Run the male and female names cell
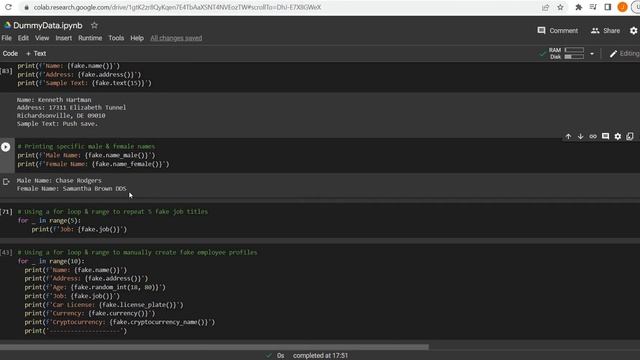 pos(6,147)
